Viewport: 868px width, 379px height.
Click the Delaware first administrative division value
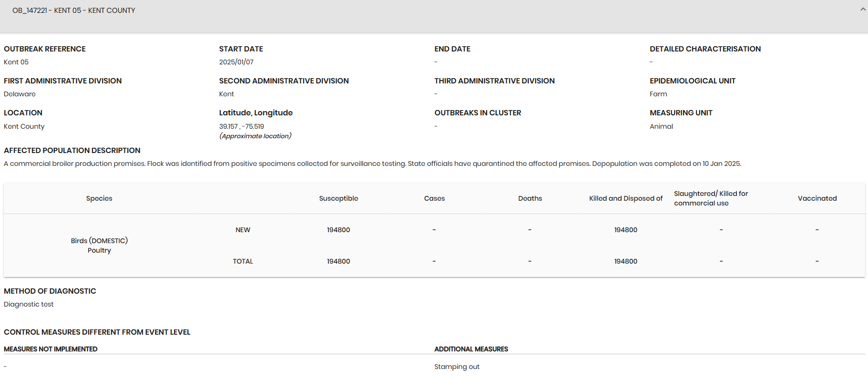tap(20, 94)
